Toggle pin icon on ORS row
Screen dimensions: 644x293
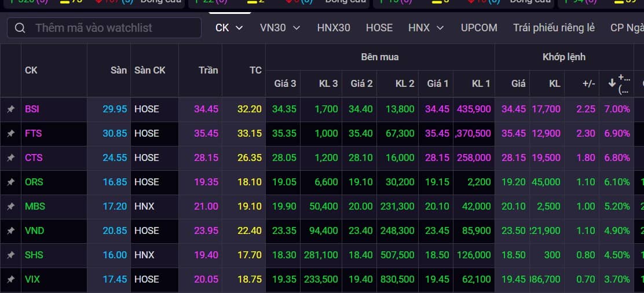(x=10, y=182)
